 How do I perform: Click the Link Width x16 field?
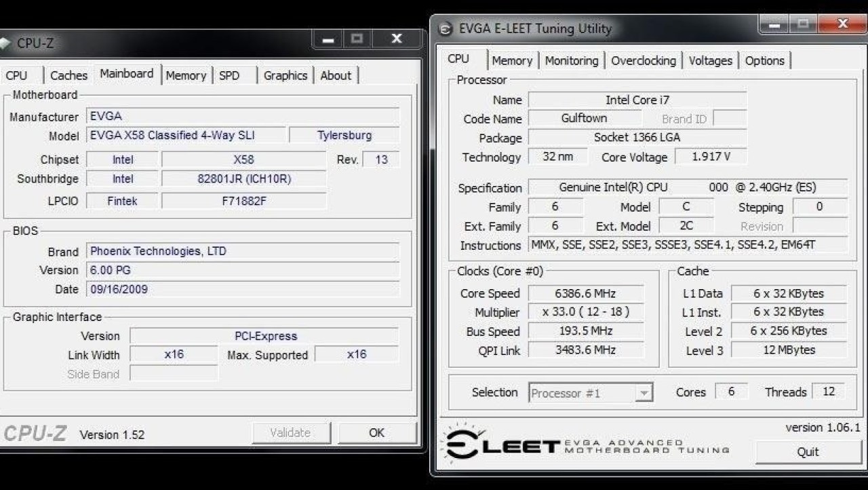174,354
